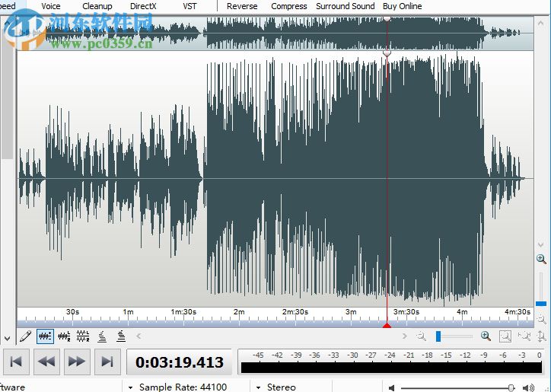
Task: Click zoom to selection icon
Action: [505, 336]
